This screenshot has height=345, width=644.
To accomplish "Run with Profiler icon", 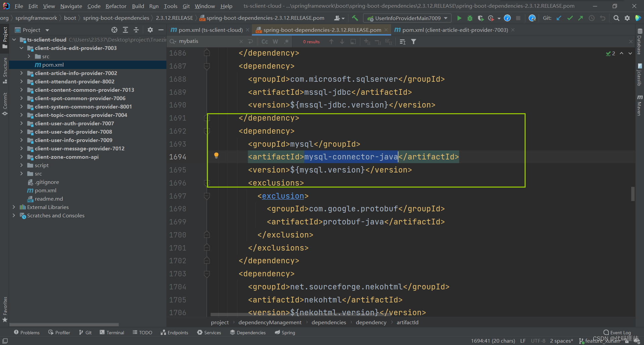I will coord(491,18).
